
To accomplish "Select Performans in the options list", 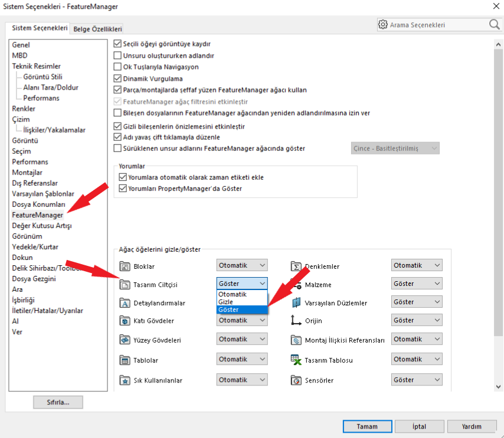I will point(30,162).
